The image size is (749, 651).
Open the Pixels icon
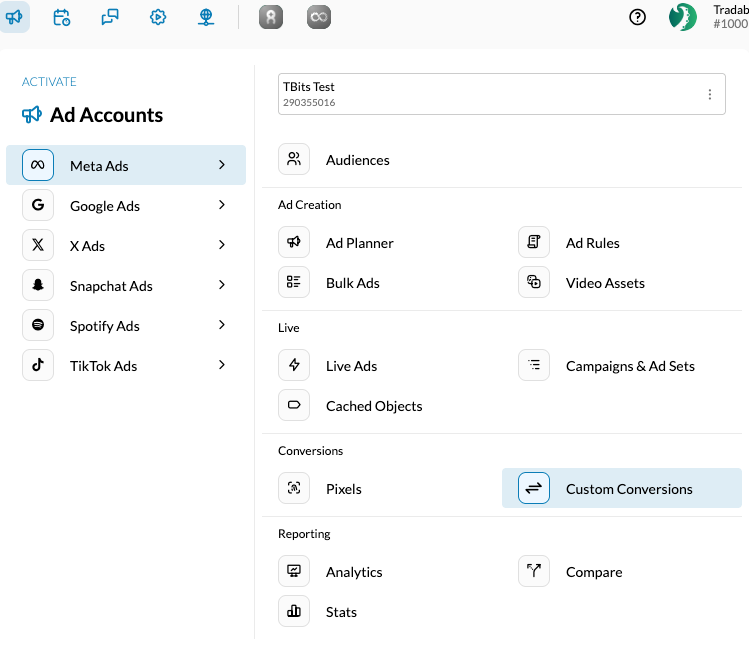(294, 489)
